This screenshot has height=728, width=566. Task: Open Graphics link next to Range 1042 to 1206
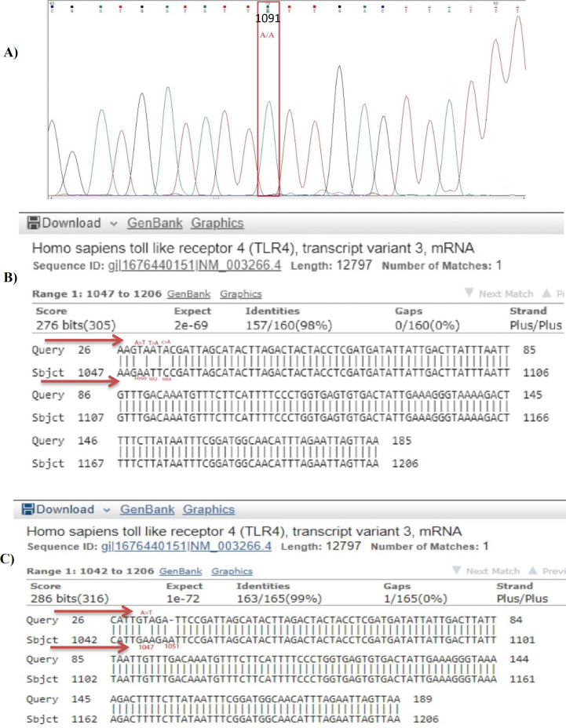pos(231,571)
